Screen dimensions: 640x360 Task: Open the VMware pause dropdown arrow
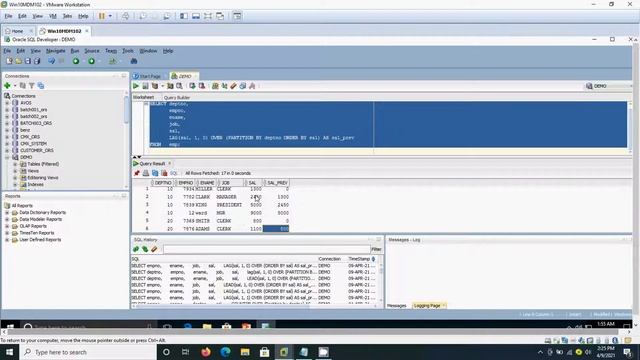click(x=110, y=16)
